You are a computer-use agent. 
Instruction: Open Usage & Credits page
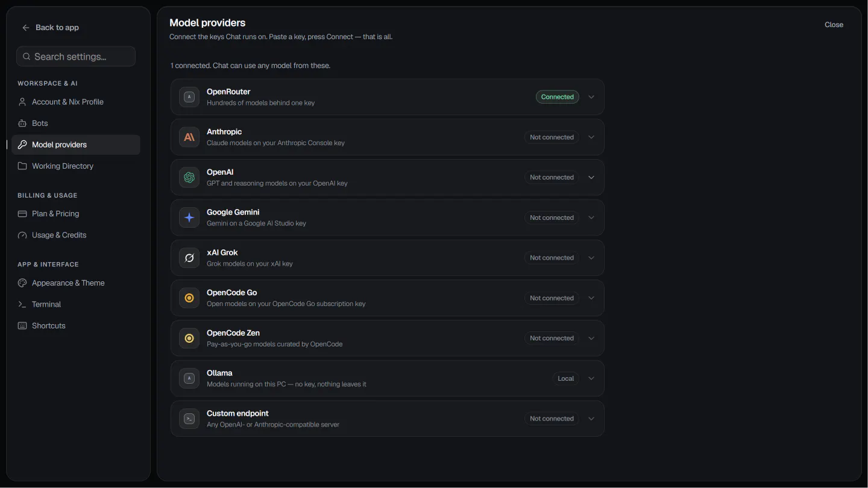click(x=76, y=235)
